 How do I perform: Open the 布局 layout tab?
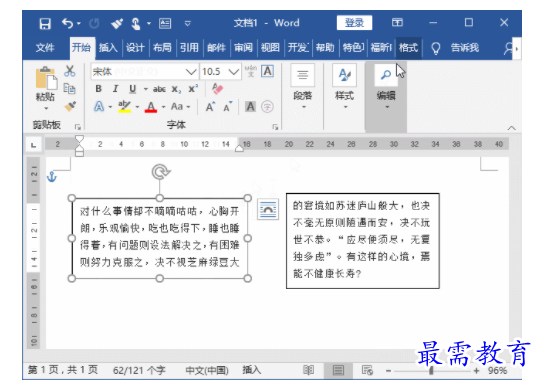162,47
